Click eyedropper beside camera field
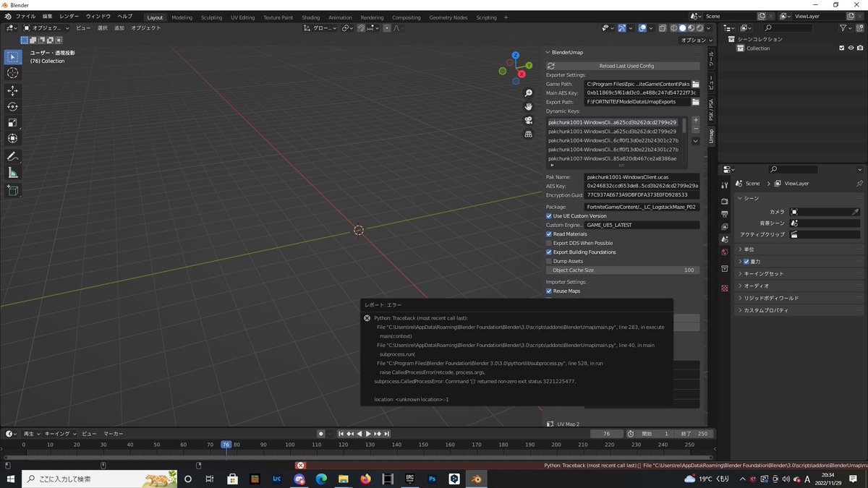Screen dimensions: 868x488 (x=855, y=212)
